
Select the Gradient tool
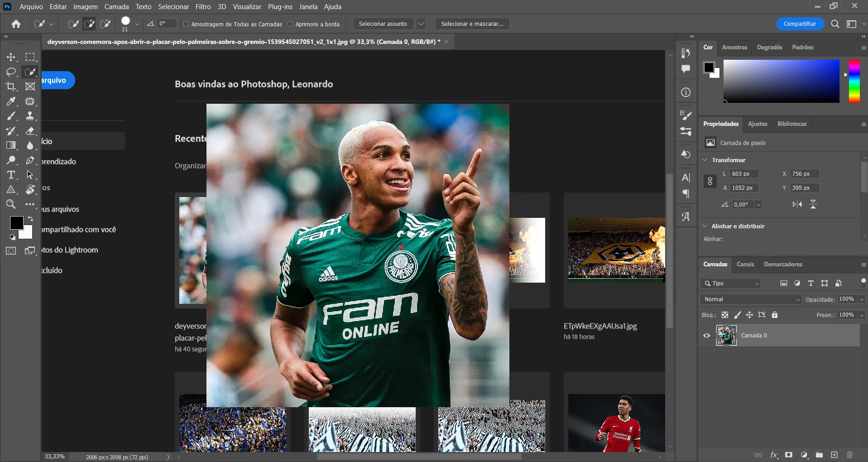(x=11, y=145)
